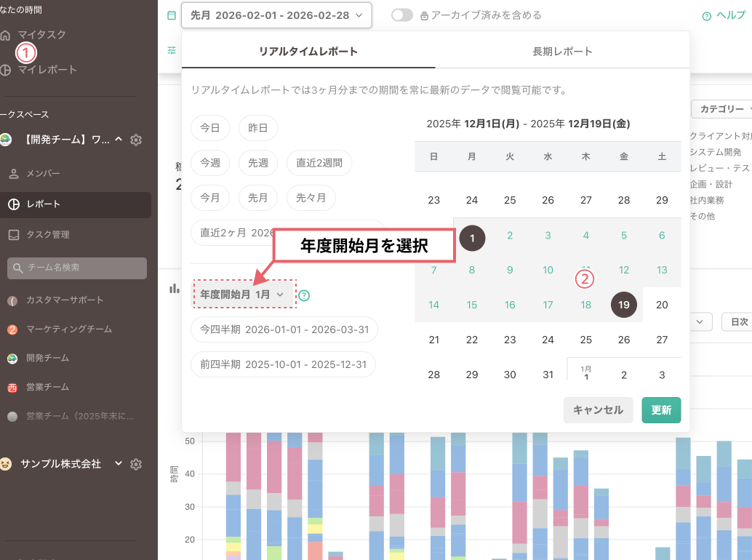752x560 pixels.
Task: Choose 前四半期 2025-10-01 - 2025-12-31 preset
Action: pyautogui.click(x=284, y=364)
